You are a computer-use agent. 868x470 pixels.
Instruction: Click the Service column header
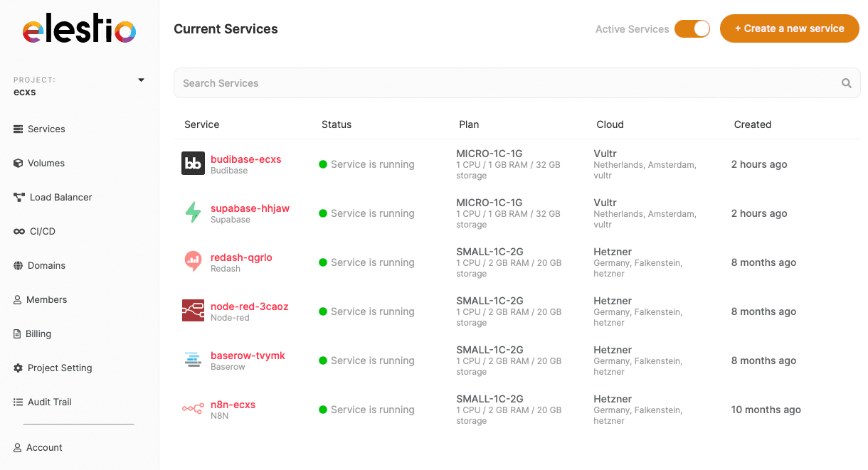pyautogui.click(x=201, y=124)
